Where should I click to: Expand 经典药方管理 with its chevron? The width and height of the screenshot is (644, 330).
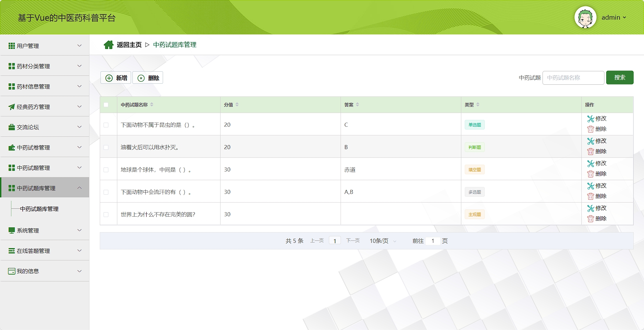tap(79, 106)
